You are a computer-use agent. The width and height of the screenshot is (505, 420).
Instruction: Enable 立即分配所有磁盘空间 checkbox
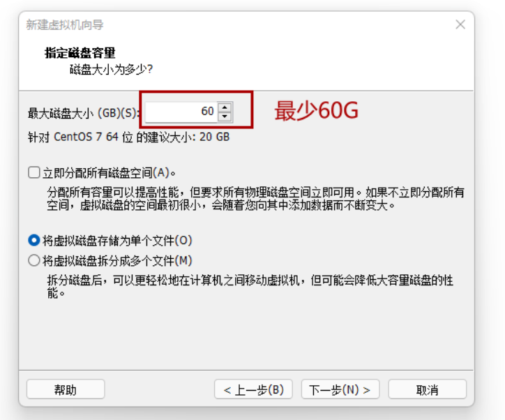(33, 172)
